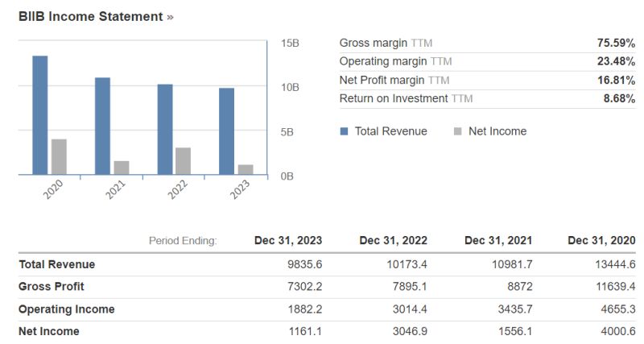Screen dimensions: 644x344
Task: Click the 2020 x-axis label
Action: (53, 189)
